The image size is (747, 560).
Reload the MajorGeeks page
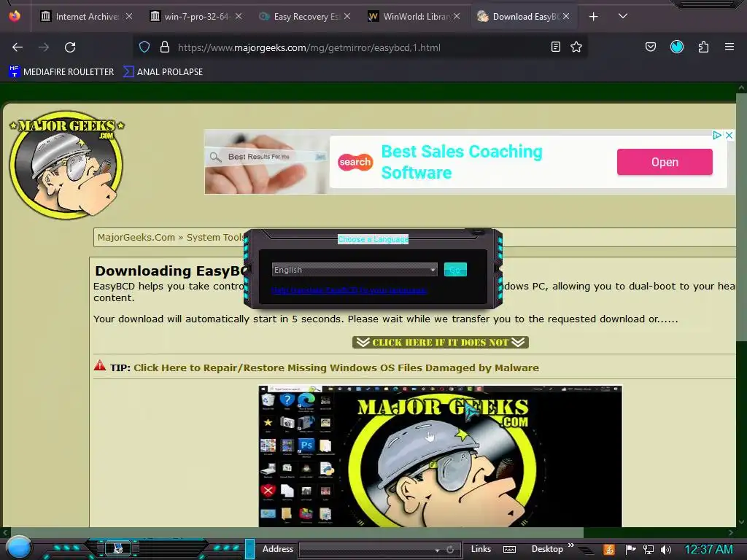70,47
